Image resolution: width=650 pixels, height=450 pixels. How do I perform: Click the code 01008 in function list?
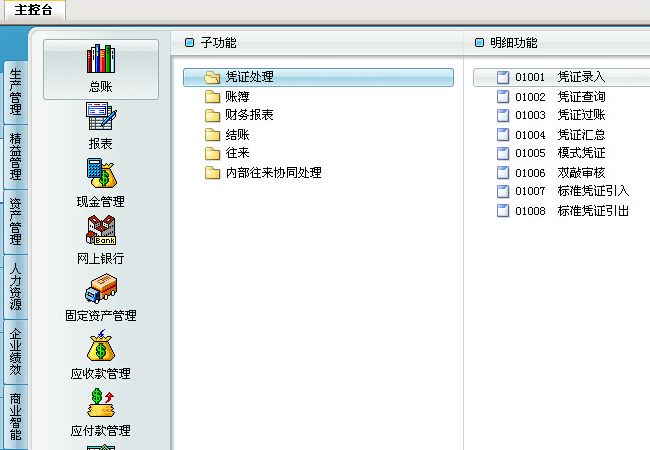tap(530, 211)
